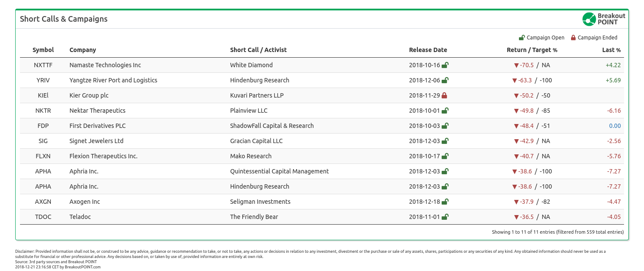Click the lock icon in Quintessential Capital Management row

click(x=445, y=171)
